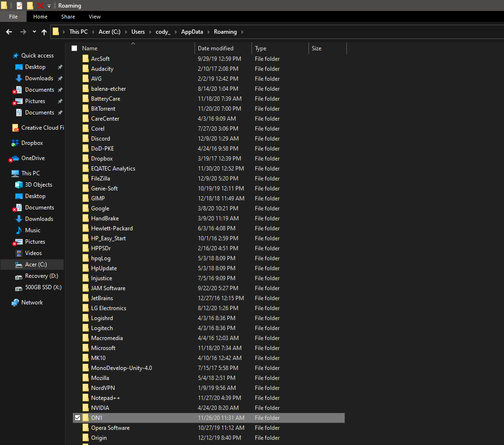Select the Notepad++ folder in the list
The height and width of the screenshot is (445, 504).
click(x=105, y=398)
